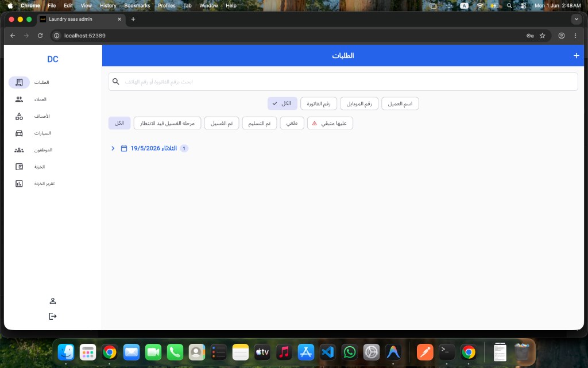This screenshot has height=368, width=588.
Task: Open Chrome's three-dot menu
Action: (x=575, y=36)
